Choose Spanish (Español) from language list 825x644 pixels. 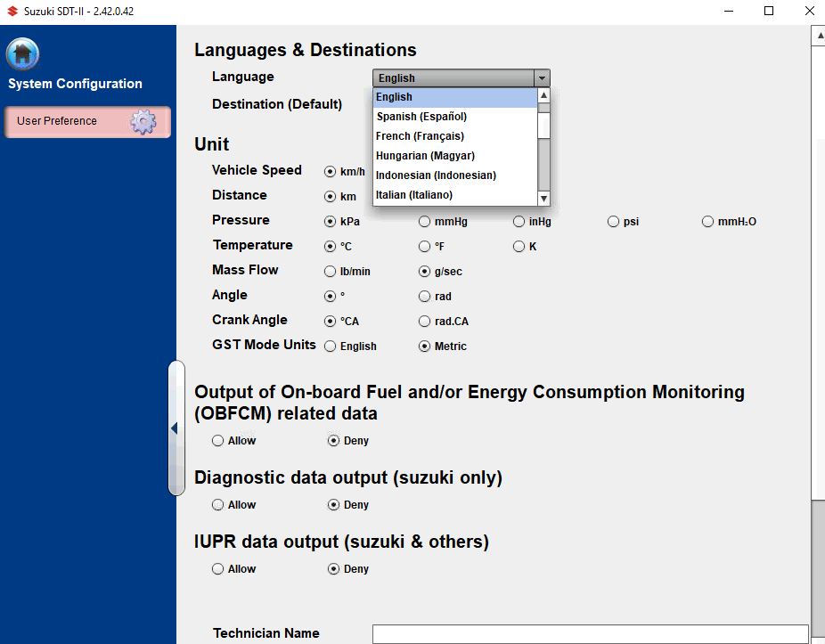coord(421,117)
